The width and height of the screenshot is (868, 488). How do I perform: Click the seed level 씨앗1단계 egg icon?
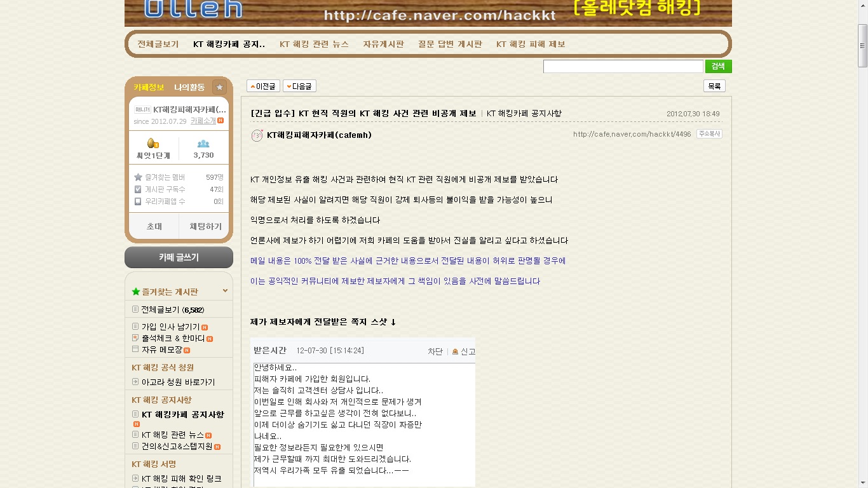153,143
